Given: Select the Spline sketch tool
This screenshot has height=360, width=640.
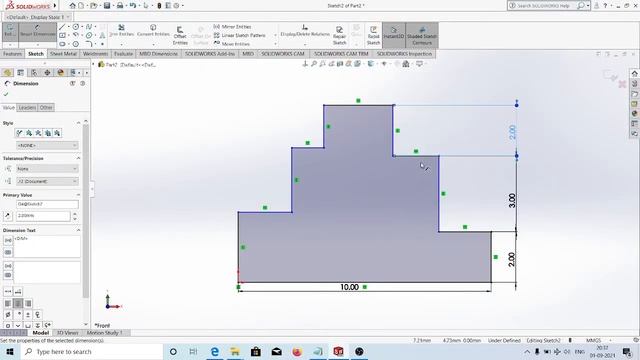Looking at the screenshot, I should point(89,27).
